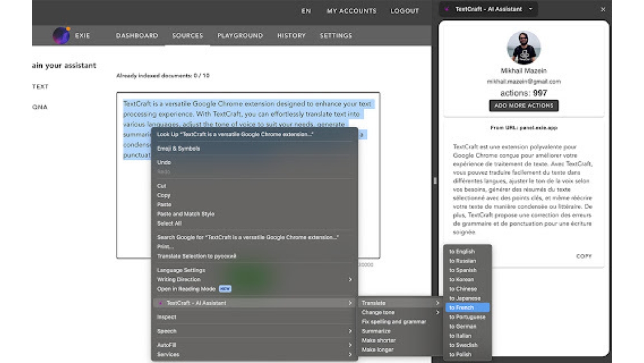
Task: Close the TextCraft side panel
Action: coord(603,10)
